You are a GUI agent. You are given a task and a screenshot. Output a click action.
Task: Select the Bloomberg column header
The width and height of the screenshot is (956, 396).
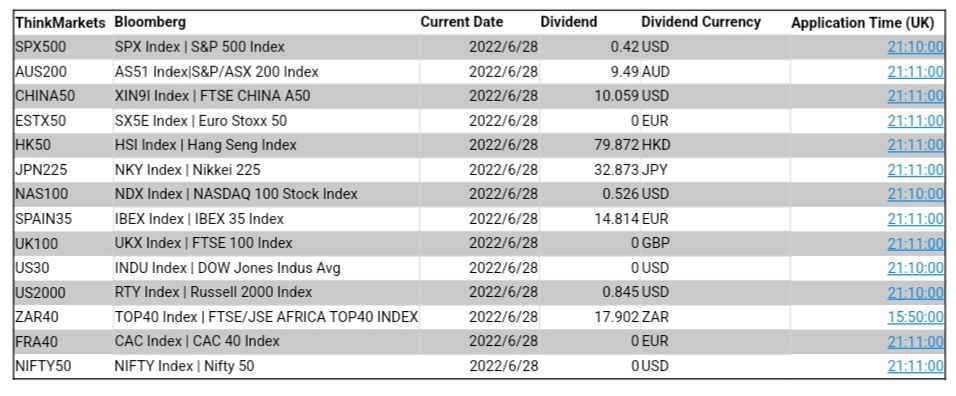(x=150, y=23)
